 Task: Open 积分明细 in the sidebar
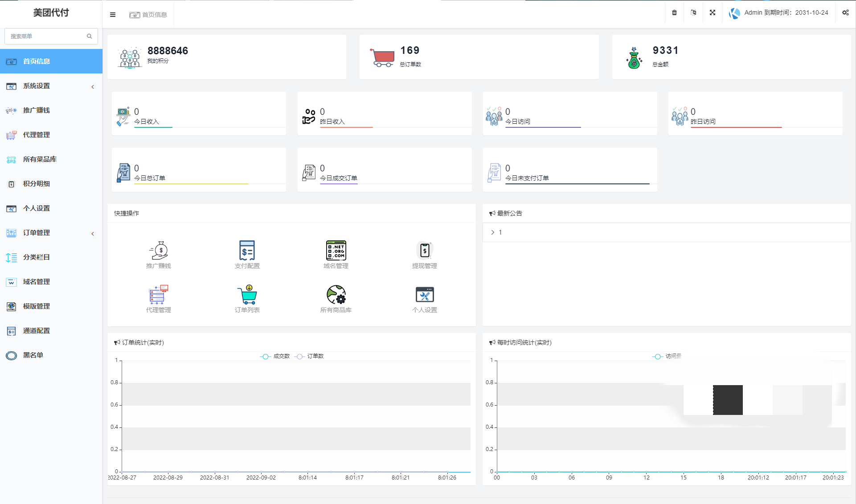coord(51,184)
